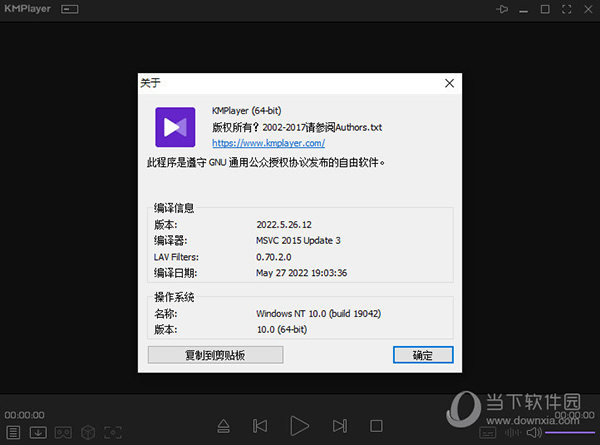
Task: Click compiler text MSVC 2015 Update 3
Action: pyautogui.click(x=298, y=241)
